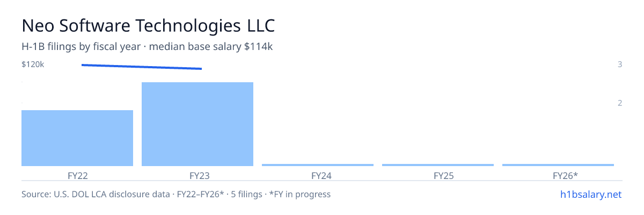
Task: Click the Neo Software Technologies LLC title
Action: click(148, 25)
